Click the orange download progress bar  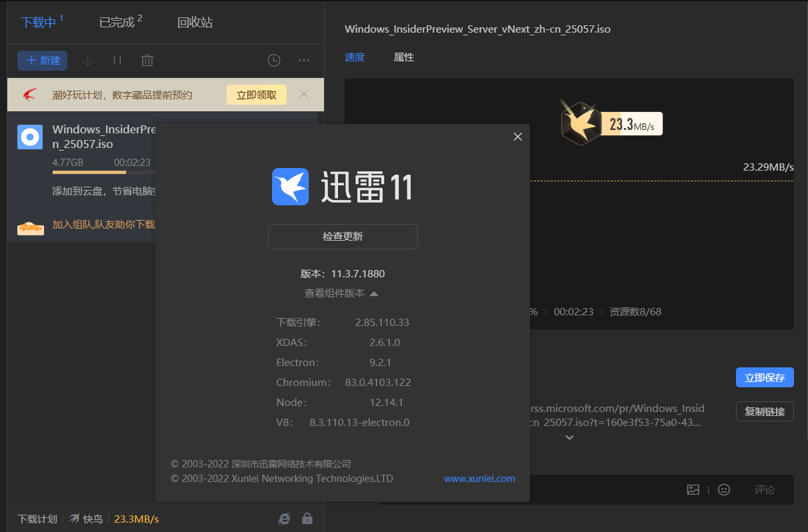[x=88, y=171]
